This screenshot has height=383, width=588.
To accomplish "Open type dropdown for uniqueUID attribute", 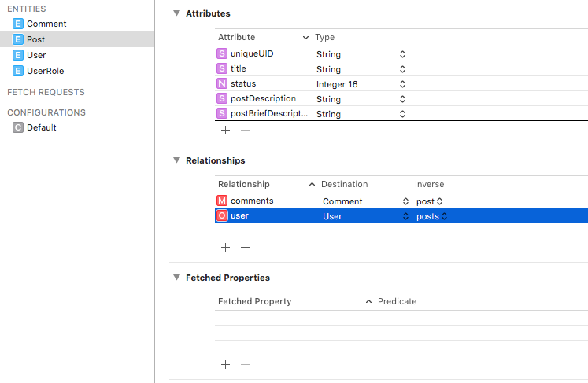I will 402,54.
